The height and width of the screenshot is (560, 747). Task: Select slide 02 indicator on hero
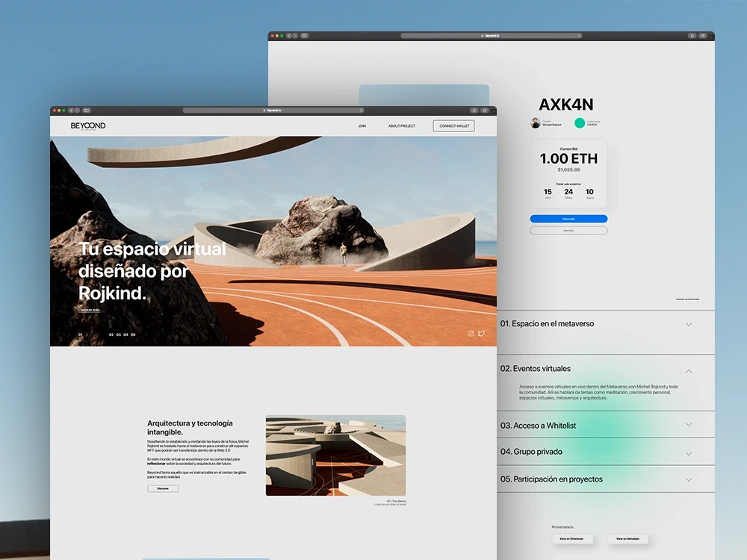111,335
